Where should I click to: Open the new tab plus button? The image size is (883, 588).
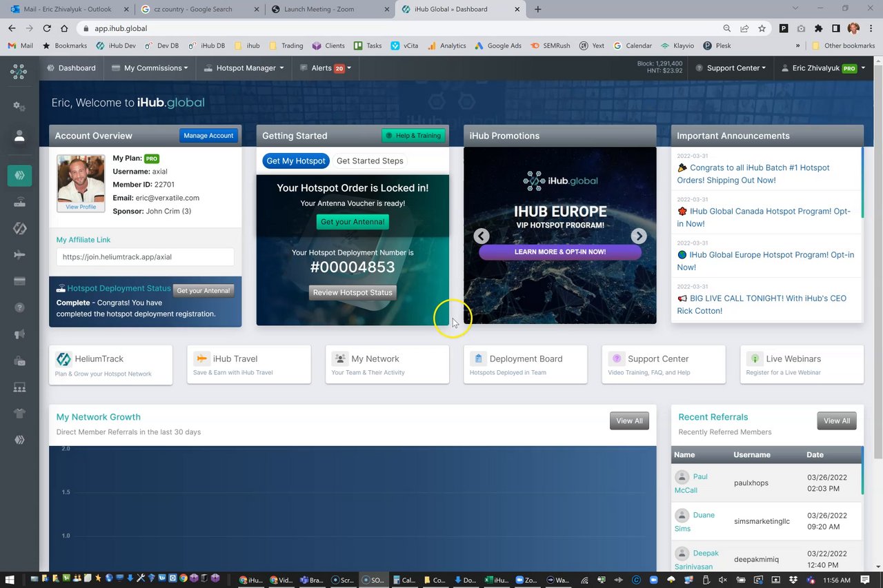(538, 9)
